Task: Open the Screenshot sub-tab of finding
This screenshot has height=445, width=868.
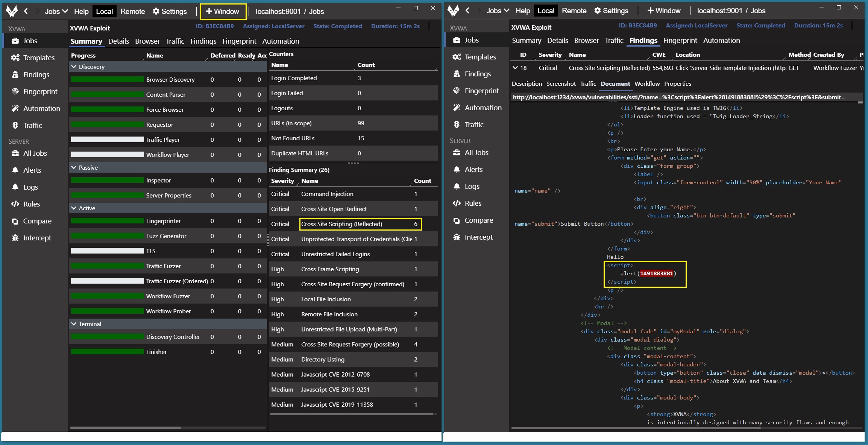Action: pyautogui.click(x=561, y=84)
